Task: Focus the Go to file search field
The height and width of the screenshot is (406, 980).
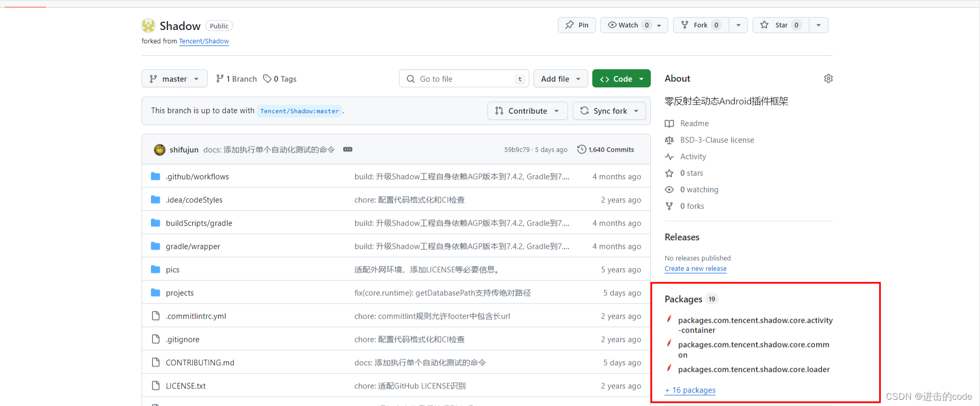Action: (x=464, y=79)
